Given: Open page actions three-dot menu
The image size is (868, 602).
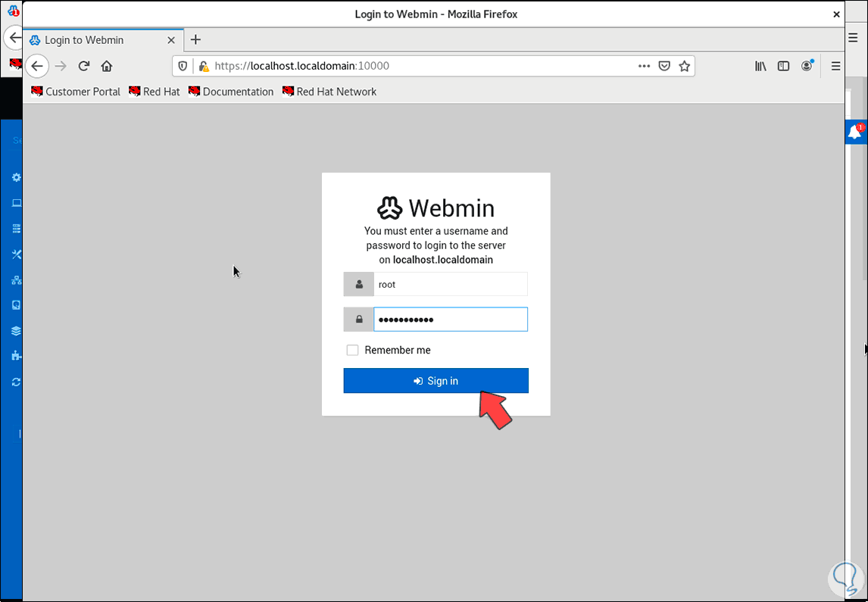Looking at the screenshot, I should (x=644, y=67).
